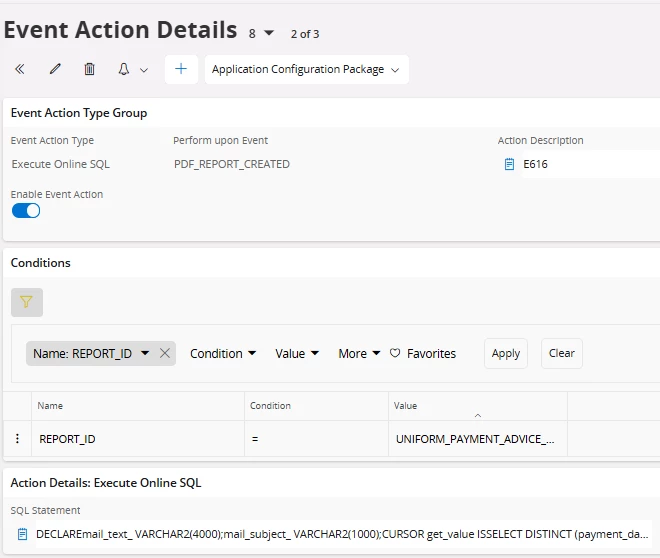This screenshot has width=660, height=558.
Task: Remove the Name: REPORT_ID filter chip
Action: pyautogui.click(x=165, y=354)
